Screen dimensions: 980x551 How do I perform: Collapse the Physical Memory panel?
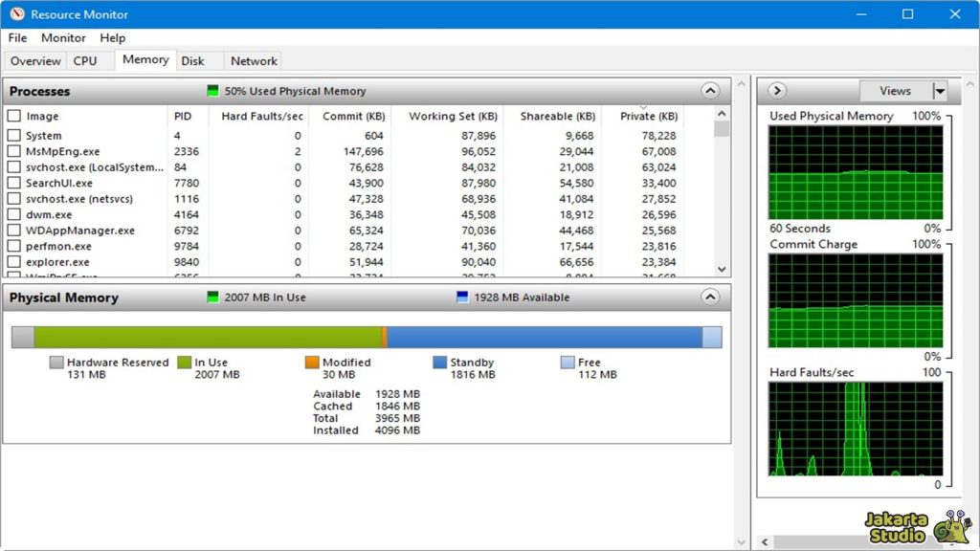point(710,298)
